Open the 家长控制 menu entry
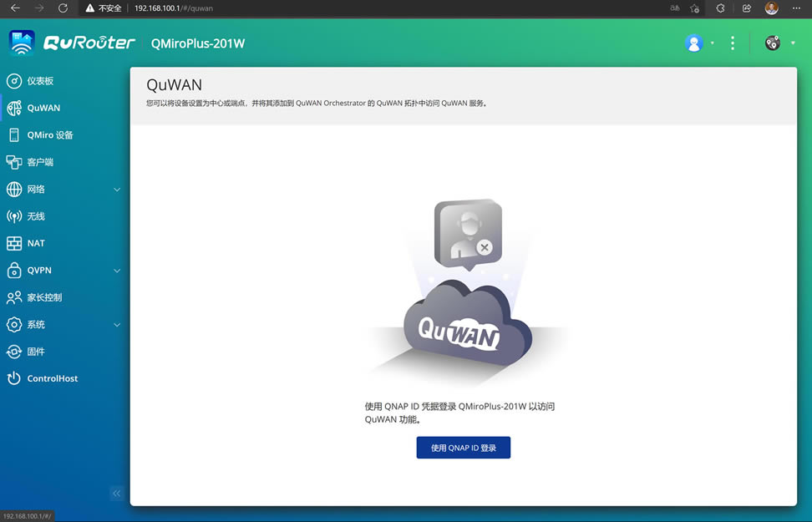The height and width of the screenshot is (522, 812). [44, 297]
